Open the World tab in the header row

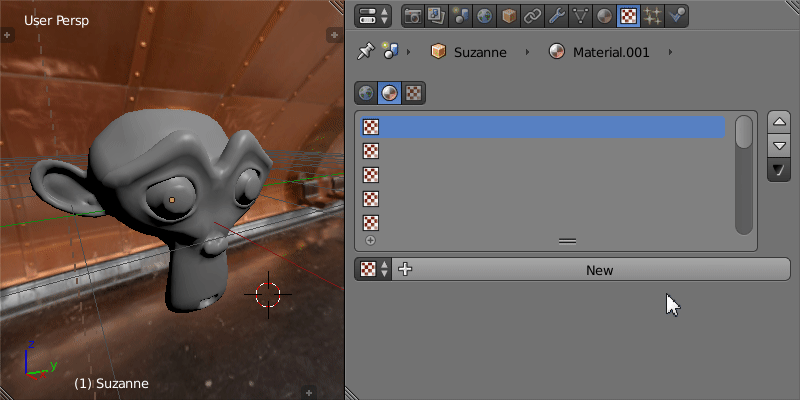coord(485,16)
